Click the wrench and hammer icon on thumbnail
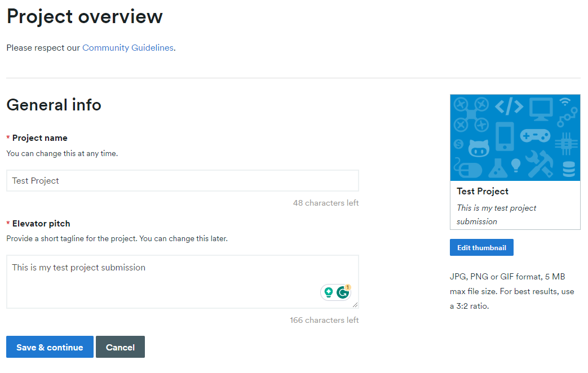Viewport: 588px width, 373px height. pos(539,164)
